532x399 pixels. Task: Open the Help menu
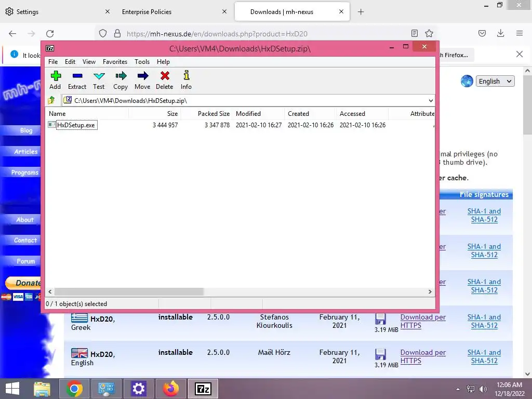click(163, 62)
